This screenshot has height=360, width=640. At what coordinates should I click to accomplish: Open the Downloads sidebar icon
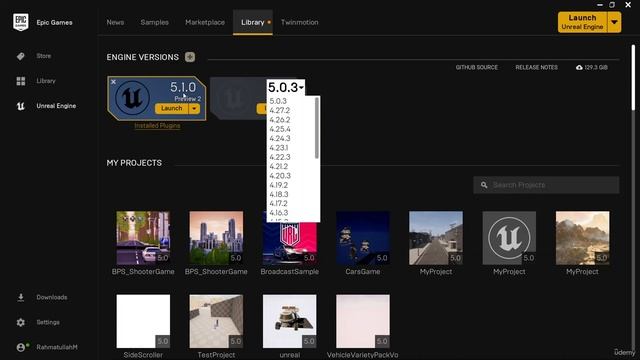coord(21,298)
